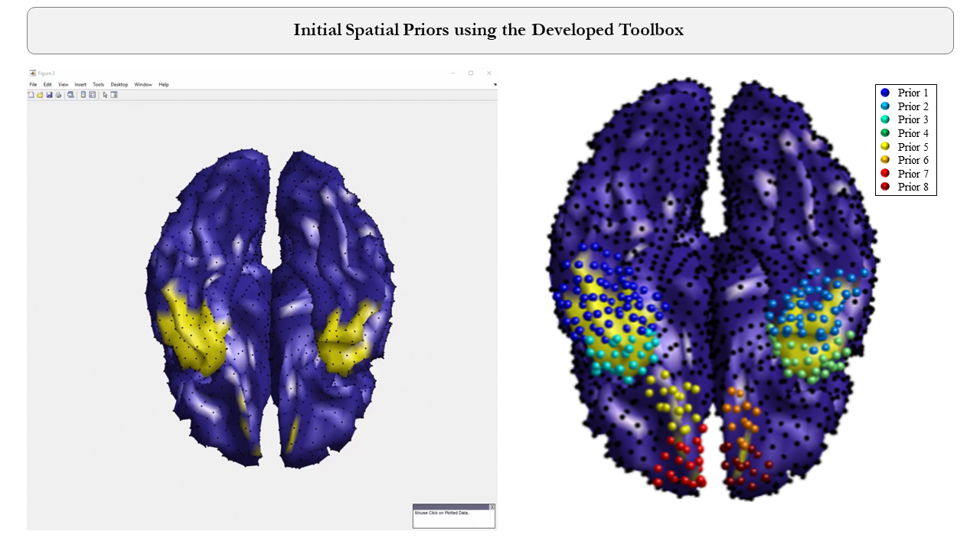This screenshot has height=551, width=980.
Task: Select the 'Prior 1' legend label
Action: 913,93
